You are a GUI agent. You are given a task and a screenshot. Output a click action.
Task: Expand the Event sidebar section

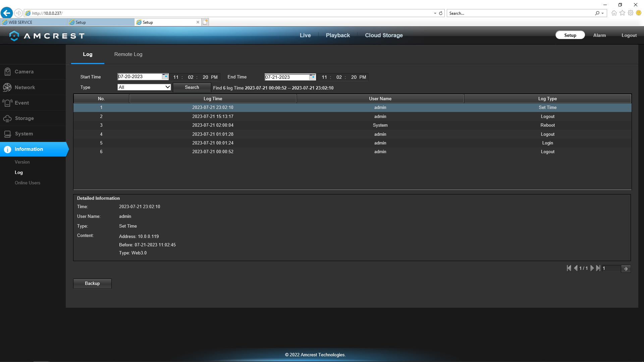tap(33, 103)
